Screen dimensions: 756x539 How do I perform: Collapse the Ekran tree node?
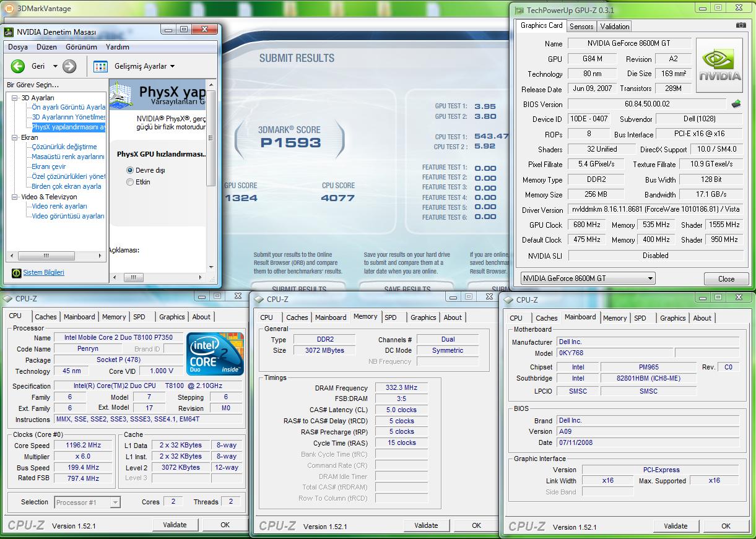pos(15,137)
